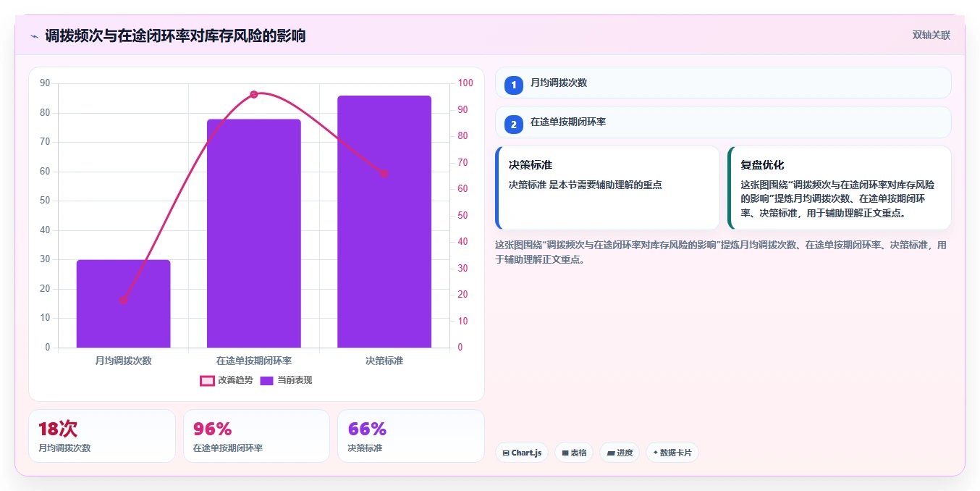Click the Chart.js tag chip
This screenshot has width=980, height=491.
pyautogui.click(x=522, y=453)
